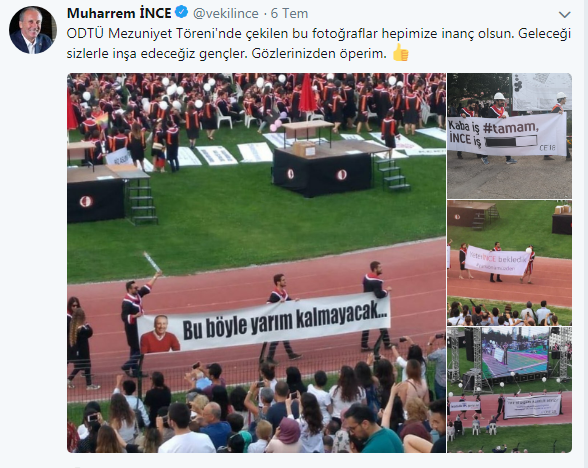Select the tweet text starting "ODTÜ Mezuniyet Töreni'nde"
The image size is (588, 468).
pos(319,44)
